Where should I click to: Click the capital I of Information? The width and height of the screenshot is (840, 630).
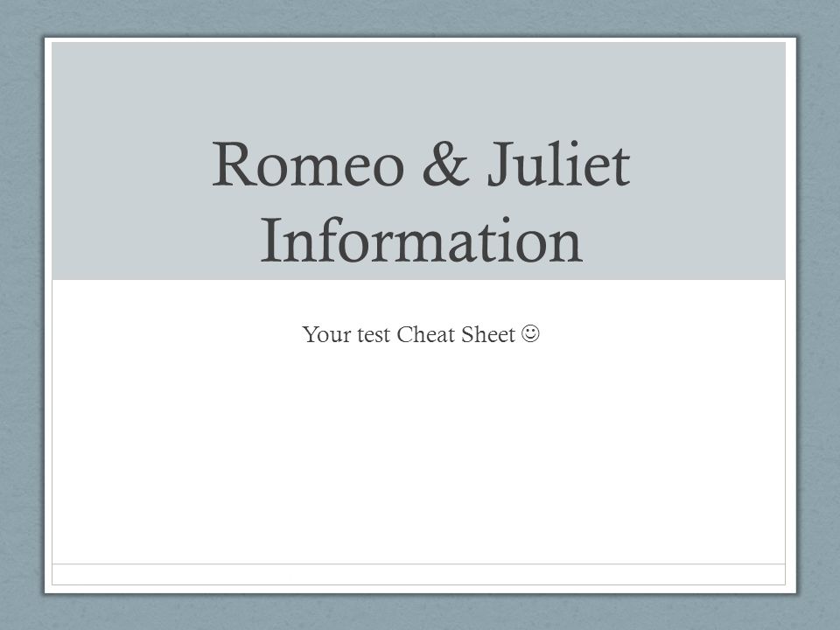270,241
